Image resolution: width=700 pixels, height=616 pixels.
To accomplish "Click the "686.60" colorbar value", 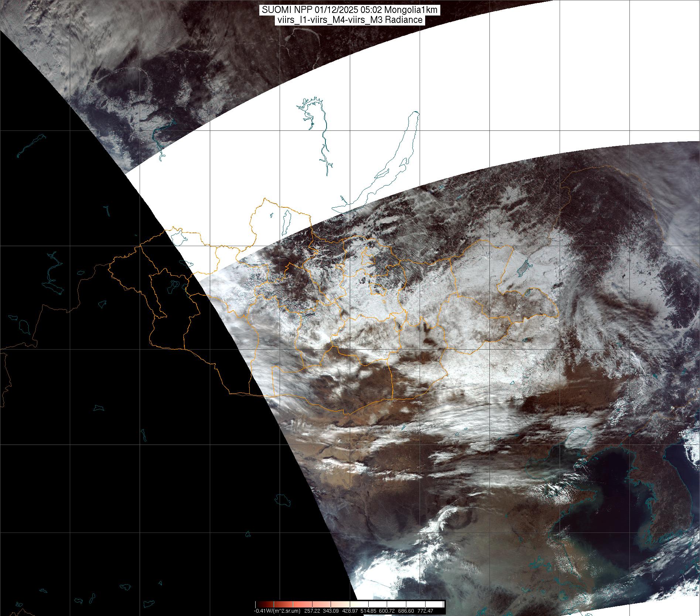I will pos(407,611).
